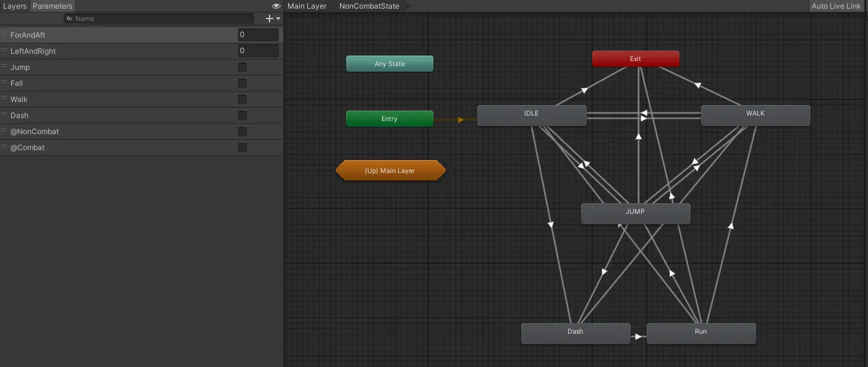The width and height of the screenshot is (868, 367).
Task: Switch to the Layers tab
Action: click(15, 6)
